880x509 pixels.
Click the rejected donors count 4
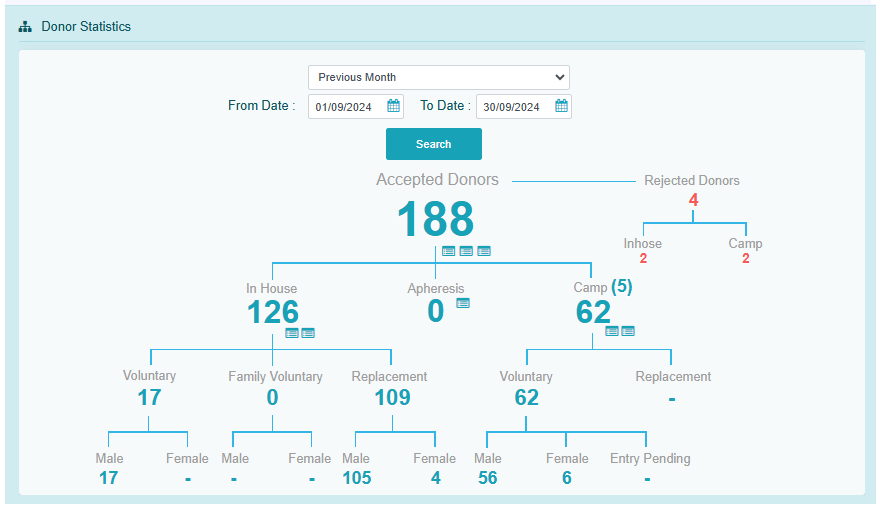[x=693, y=200]
